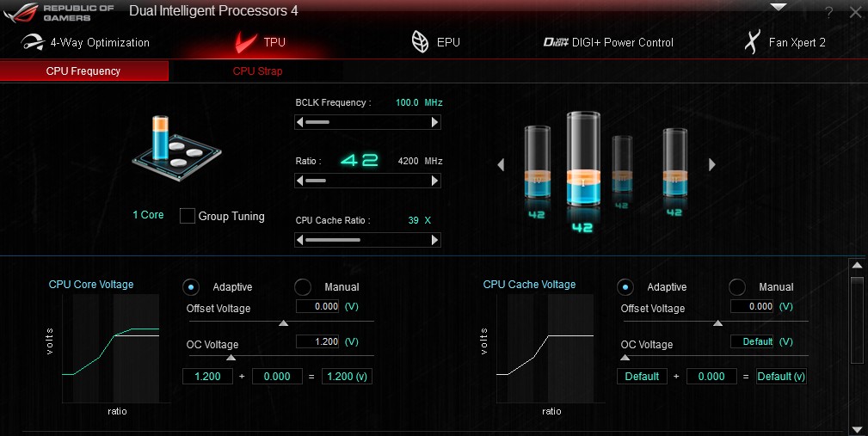Click the Ratio 42 digital readout
This screenshot has height=436, width=868.
coord(360,161)
